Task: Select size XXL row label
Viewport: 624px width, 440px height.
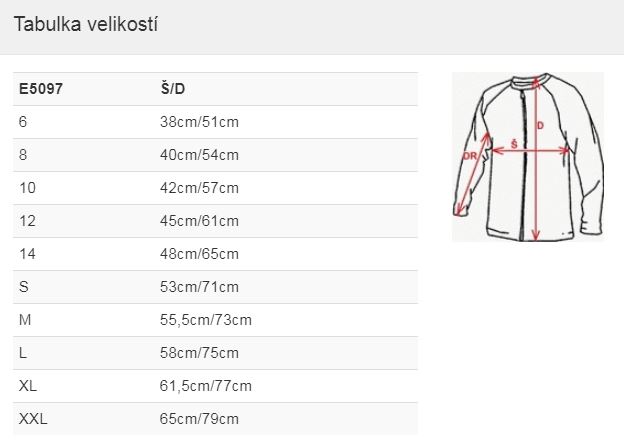Action: coord(33,419)
